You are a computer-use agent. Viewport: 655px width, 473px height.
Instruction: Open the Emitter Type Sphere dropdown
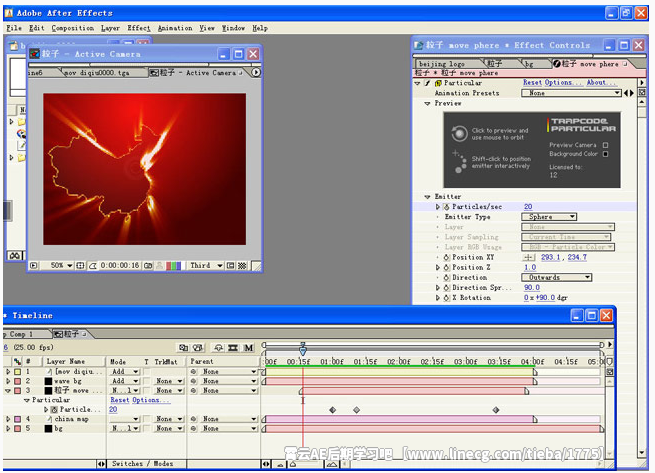coord(549,217)
